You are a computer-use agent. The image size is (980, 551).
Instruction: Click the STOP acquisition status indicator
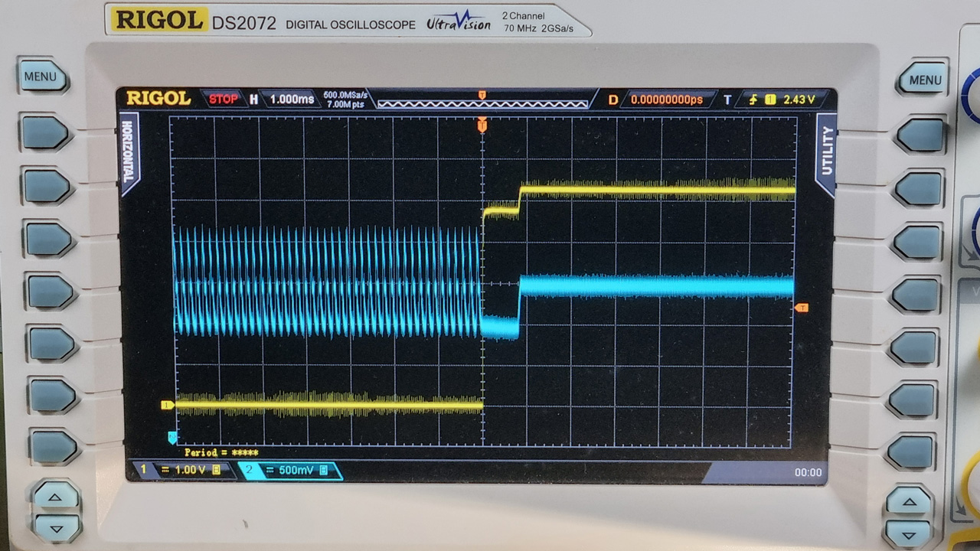(x=223, y=99)
